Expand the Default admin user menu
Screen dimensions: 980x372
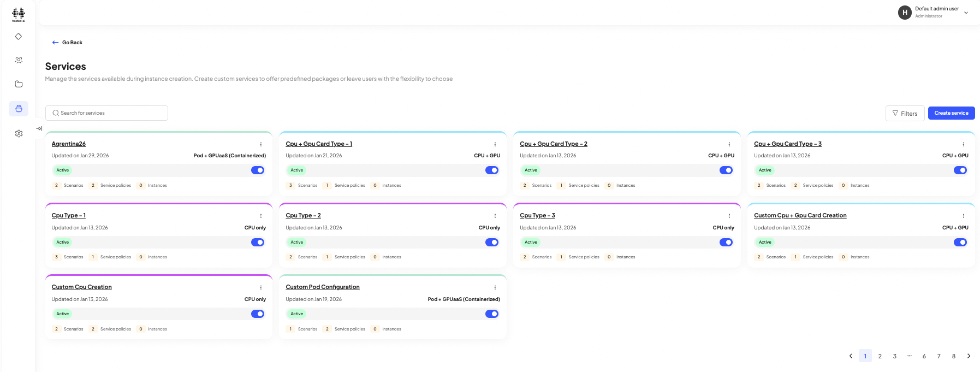[x=966, y=13]
